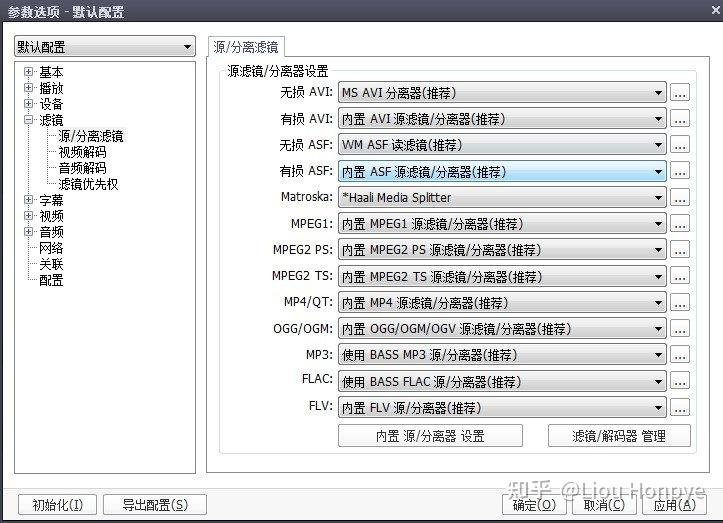Screen dimensions: 723x523
Task: Click the ... button for MPEG1
Action: coord(680,224)
